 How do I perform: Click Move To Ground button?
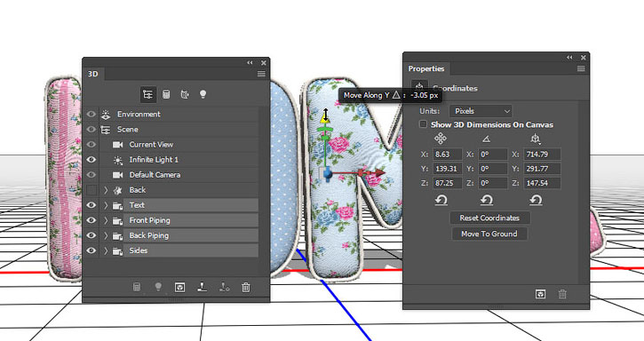(x=489, y=234)
